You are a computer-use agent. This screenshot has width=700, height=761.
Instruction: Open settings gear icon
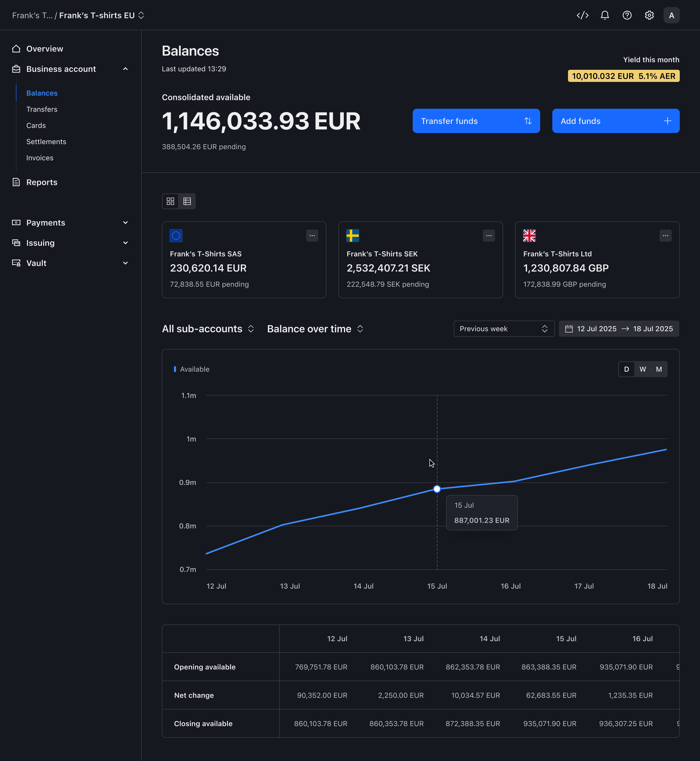(649, 15)
